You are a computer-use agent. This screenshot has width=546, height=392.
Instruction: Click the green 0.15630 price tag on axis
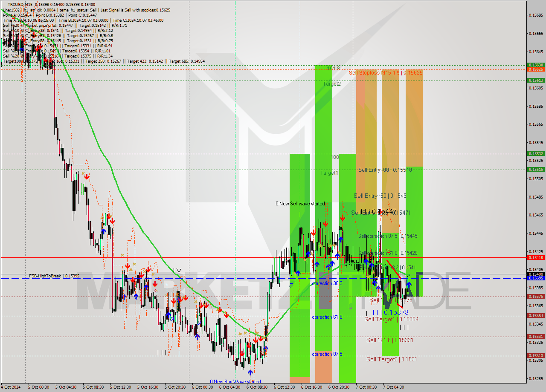pyautogui.click(x=536, y=65)
